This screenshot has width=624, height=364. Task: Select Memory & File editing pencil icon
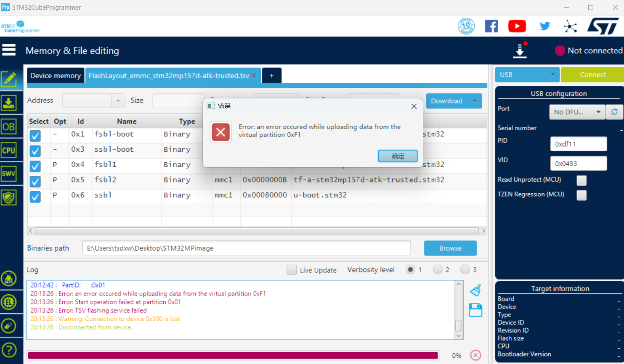coord(9,79)
